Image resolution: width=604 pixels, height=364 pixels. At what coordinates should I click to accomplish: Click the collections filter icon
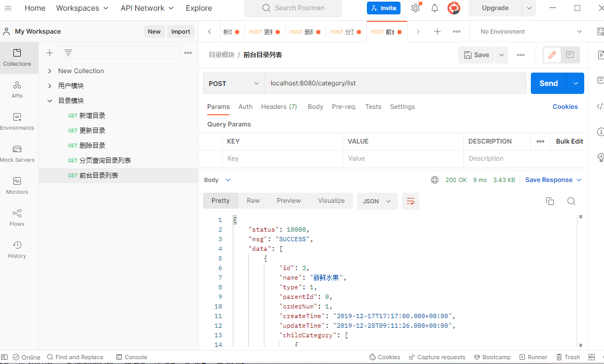pyautogui.click(x=68, y=53)
